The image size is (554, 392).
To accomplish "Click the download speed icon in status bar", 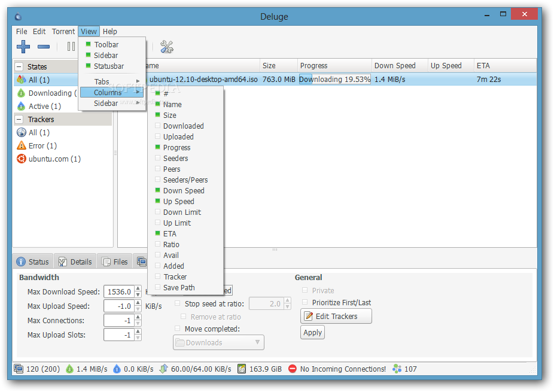I will click(69, 369).
